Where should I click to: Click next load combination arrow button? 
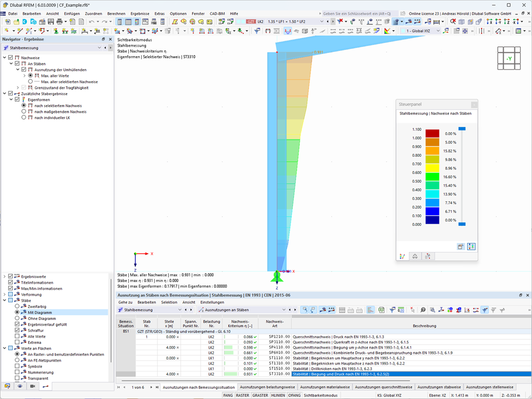[333, 21]
